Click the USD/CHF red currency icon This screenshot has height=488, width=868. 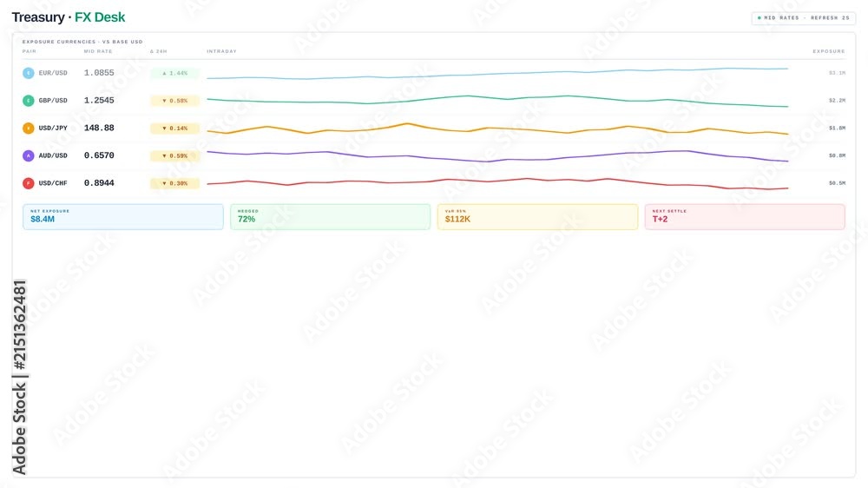point(29,183)
